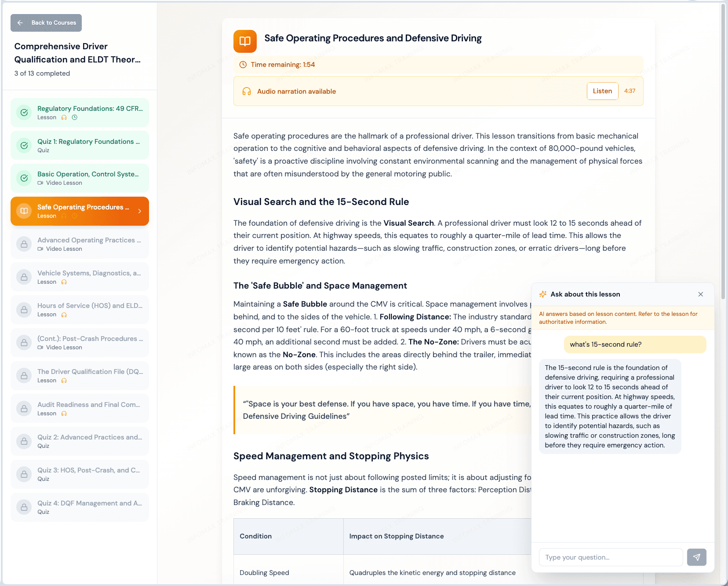The height and width of the screenshot is (586, 728).
Task: Click green checkmark on Regulatory Foundations lesson
Action: pos(24,113)
